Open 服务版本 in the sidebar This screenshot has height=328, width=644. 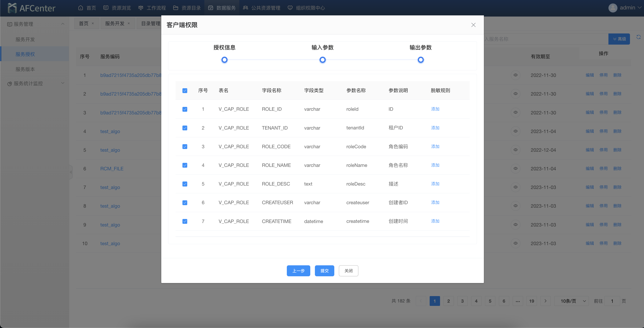tap(25, 69)
